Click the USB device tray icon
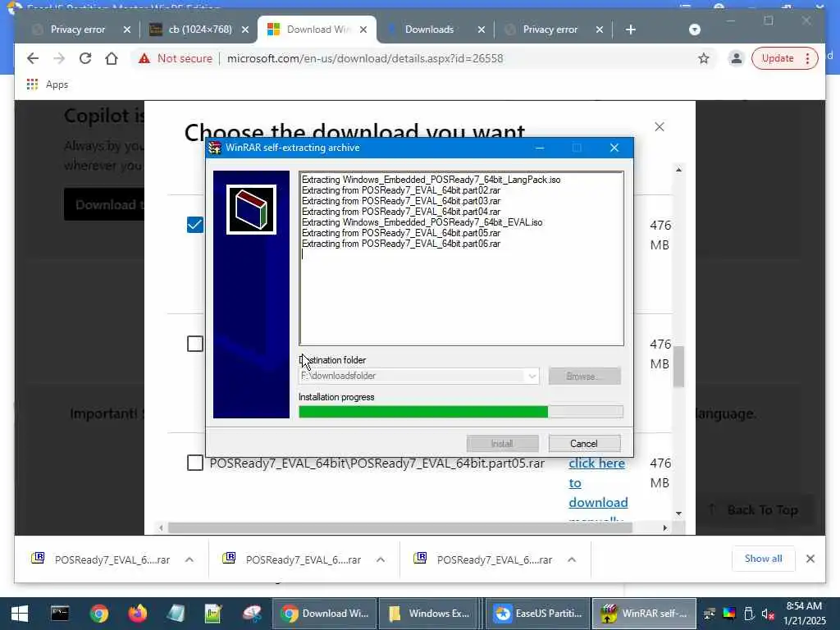The width and height of the screenshot is (840, 630). pos(749,614)
